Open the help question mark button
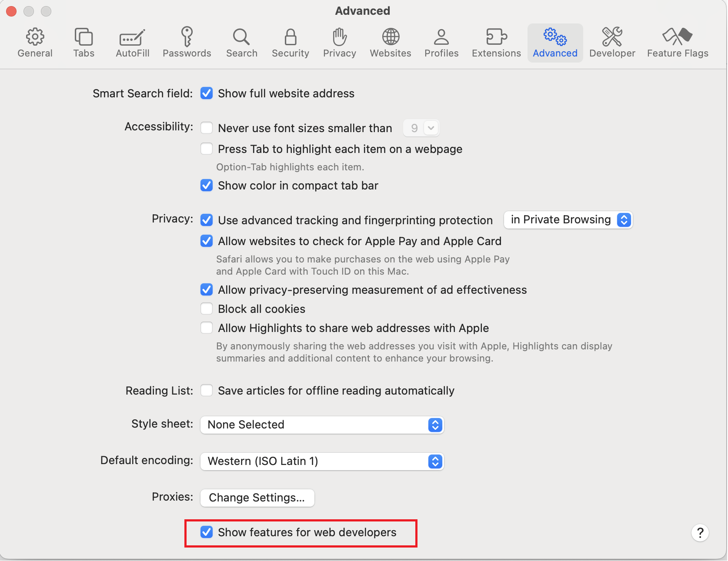The height and width of the screenshot is (561, 728). [x=700, y=533]
